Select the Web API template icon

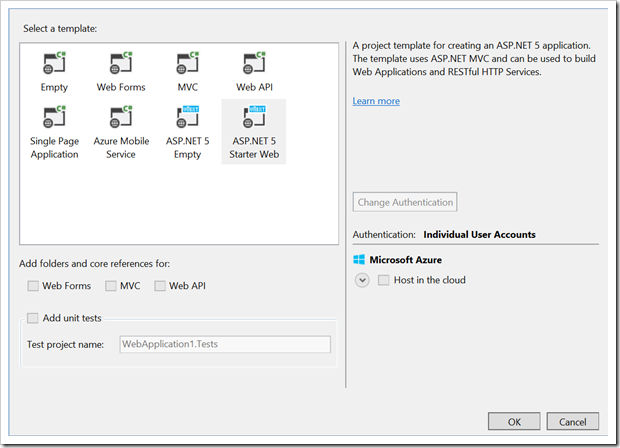(253, 65)
